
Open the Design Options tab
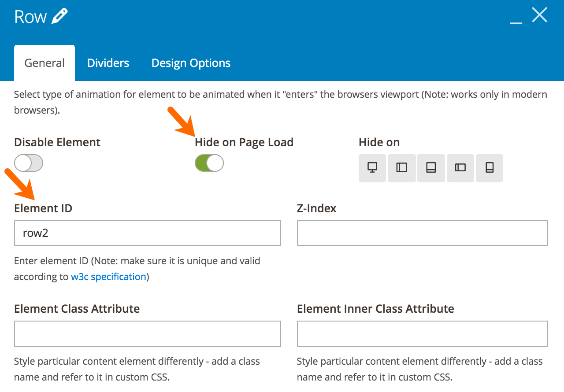point(190,63)
